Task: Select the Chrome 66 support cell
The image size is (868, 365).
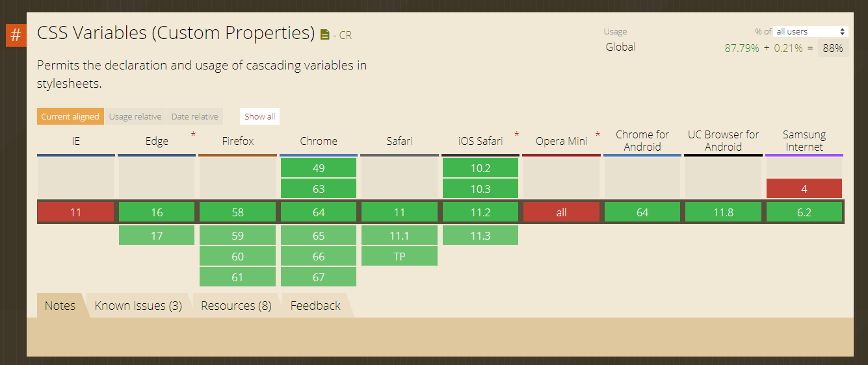Action: (x=319, y=256)
